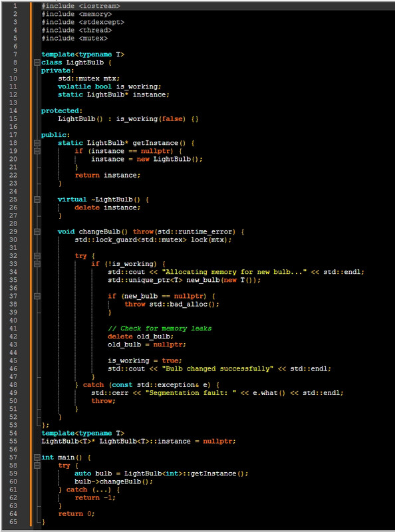Click the 'std::mutex mtx;' declaration
The width and height of the screenshot is (395, 532).
click(x=89, y=78)
